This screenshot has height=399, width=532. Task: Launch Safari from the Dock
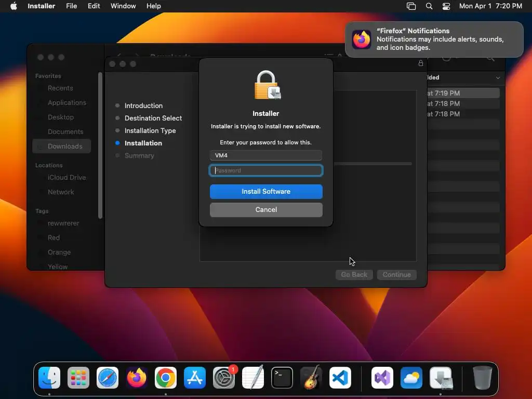pos(108,378)
